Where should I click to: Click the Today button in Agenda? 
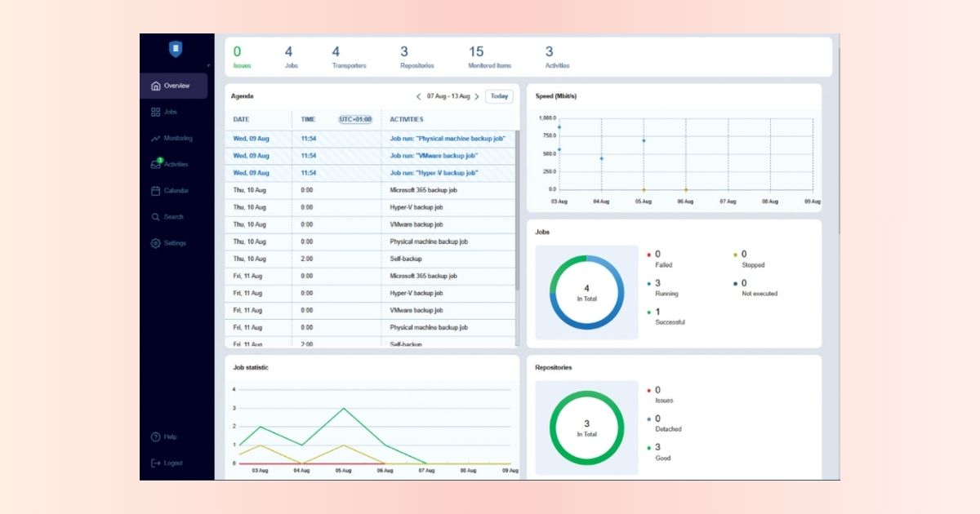point(499,96)
